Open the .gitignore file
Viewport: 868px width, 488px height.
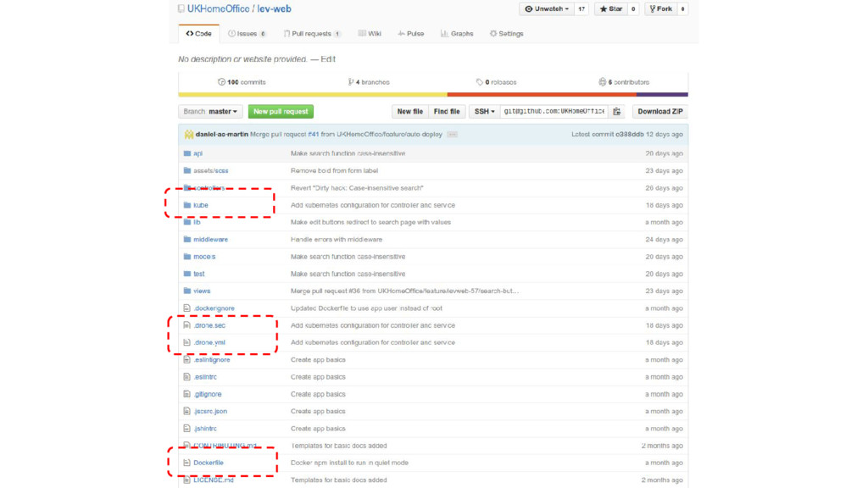[207, 394]
